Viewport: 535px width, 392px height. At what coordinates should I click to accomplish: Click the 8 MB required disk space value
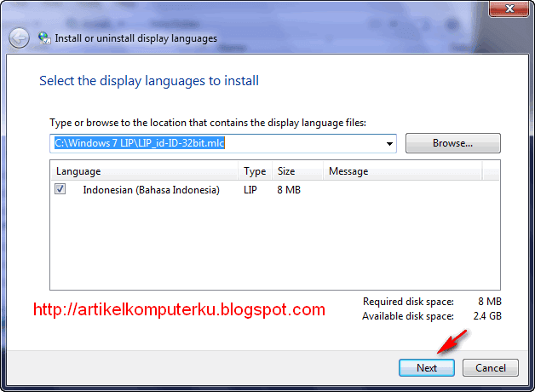(490, 302)
